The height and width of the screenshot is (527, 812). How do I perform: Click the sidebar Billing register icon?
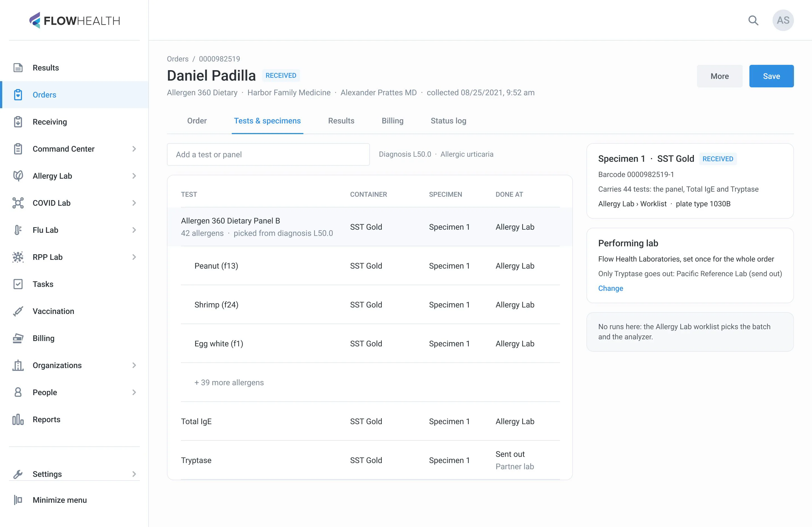tap(18, 338)
